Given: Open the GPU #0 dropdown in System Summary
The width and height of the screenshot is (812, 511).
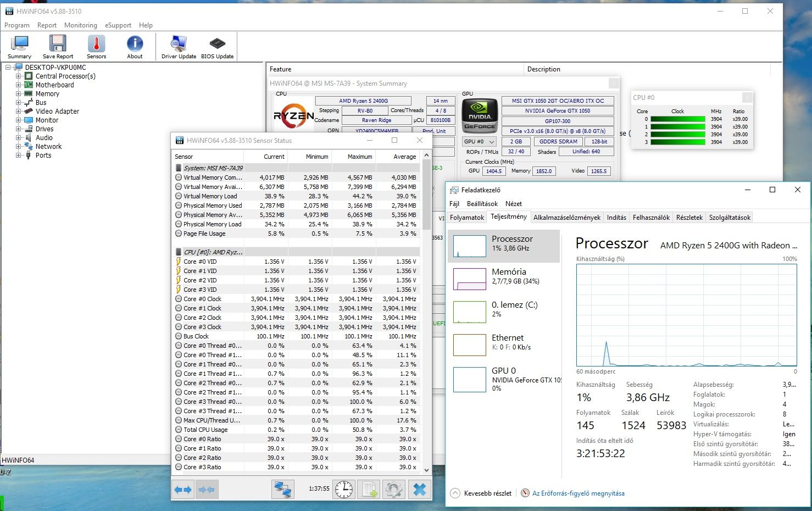Looking at the screenshot, I should coord(479,141).
